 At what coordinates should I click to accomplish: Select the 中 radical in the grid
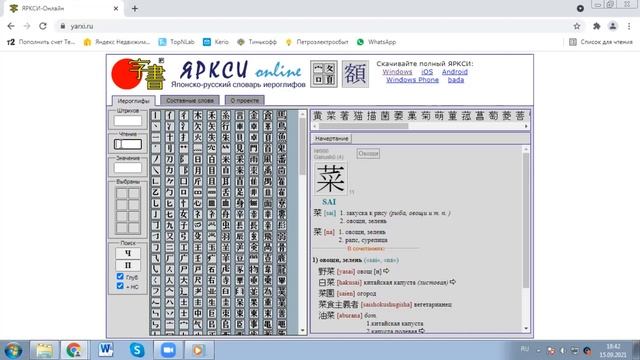pyautogui.click(x=198, y=314)
